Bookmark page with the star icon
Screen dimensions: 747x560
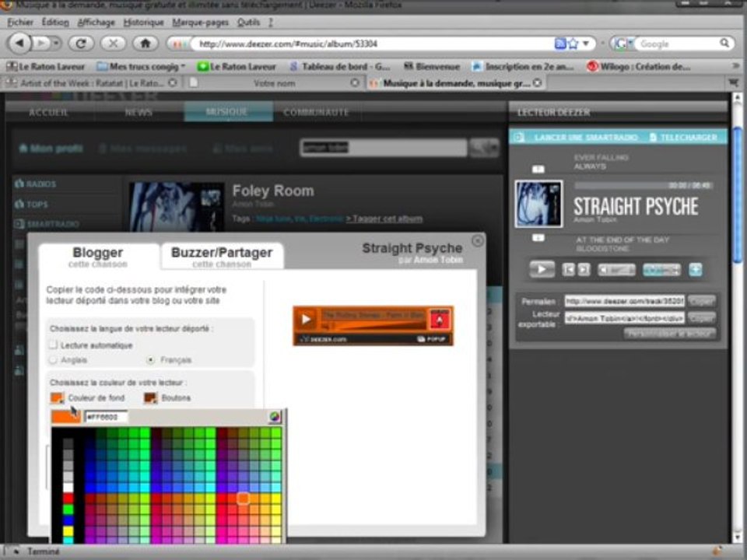(x=573, y=44)
